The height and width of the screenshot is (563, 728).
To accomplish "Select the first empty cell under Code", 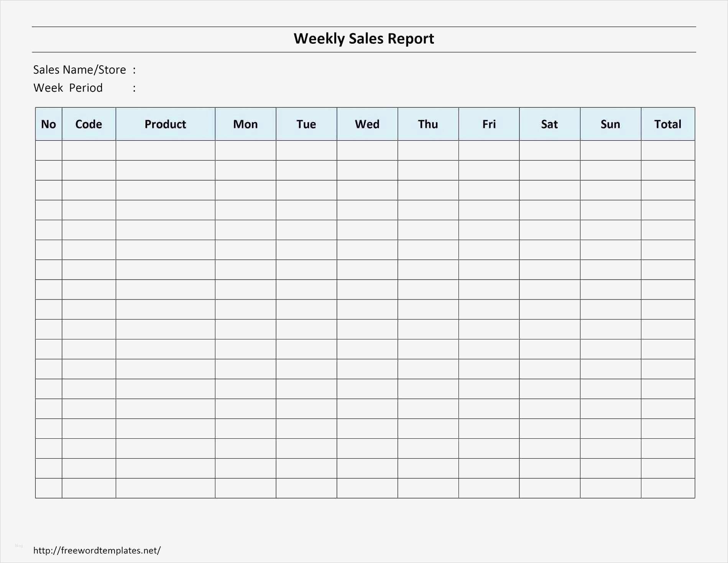I will 89,150.
